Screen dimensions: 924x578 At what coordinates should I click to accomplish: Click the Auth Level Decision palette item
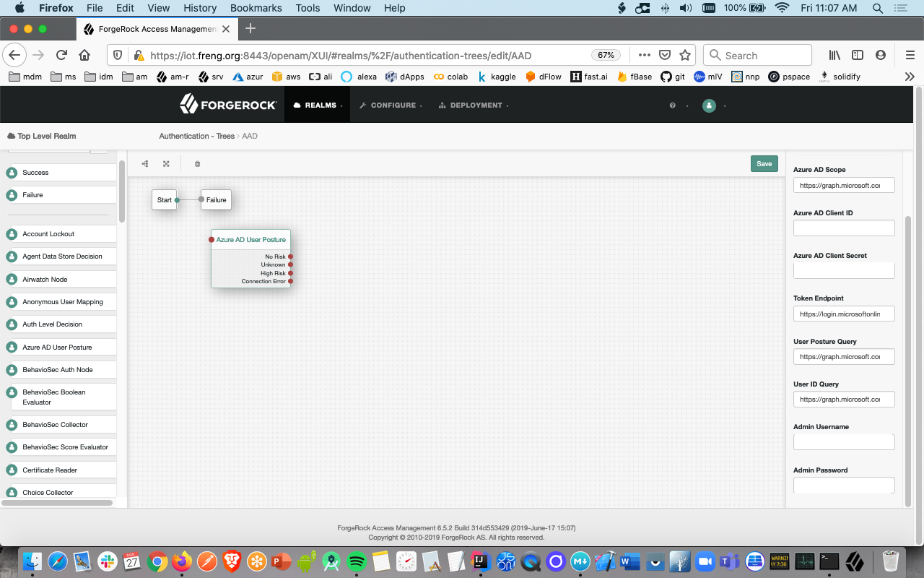(61, 324)
